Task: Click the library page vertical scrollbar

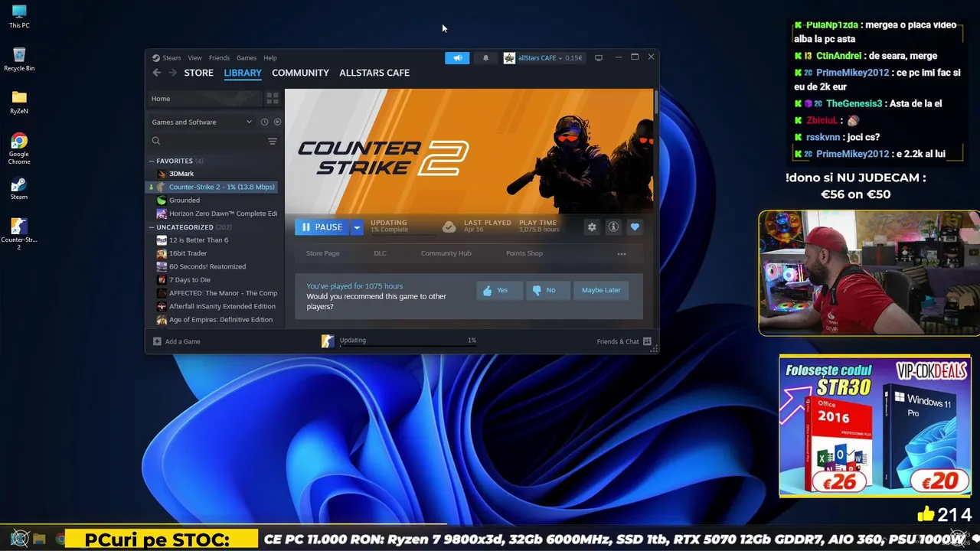Action: click(656, 103)
